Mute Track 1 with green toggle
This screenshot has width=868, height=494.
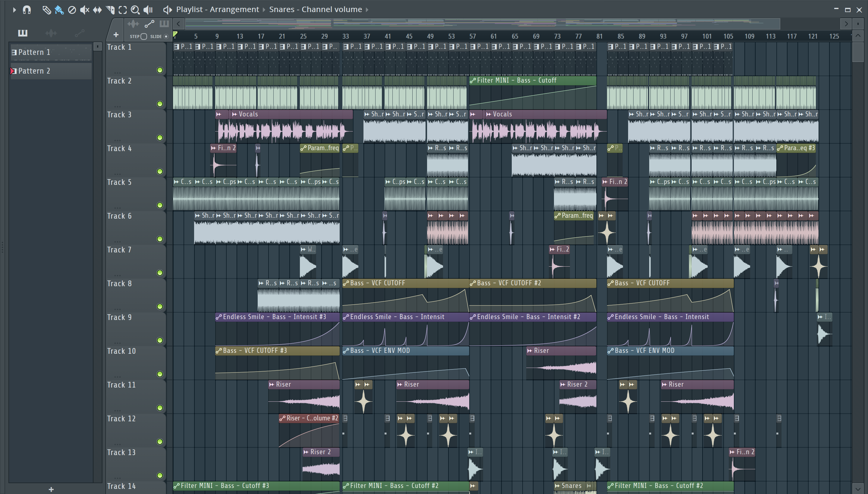[x=160, y=70]
